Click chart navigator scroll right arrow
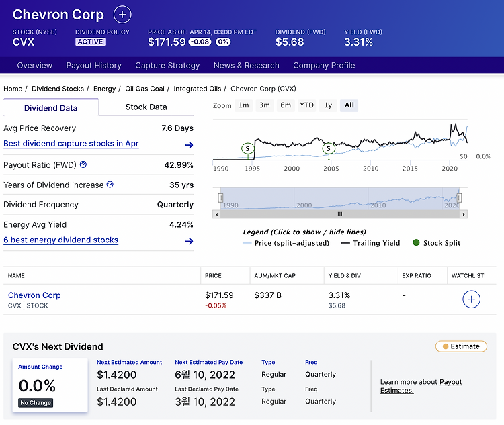 coord(464,214)
